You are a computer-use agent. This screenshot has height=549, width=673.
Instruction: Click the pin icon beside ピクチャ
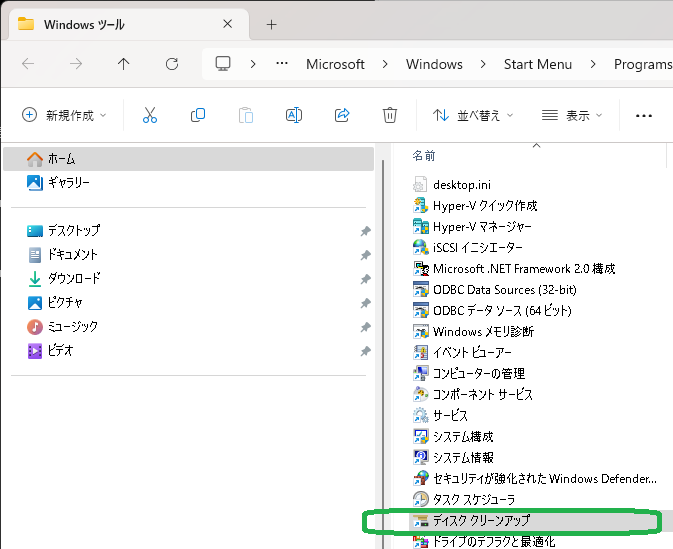[365, 303]
